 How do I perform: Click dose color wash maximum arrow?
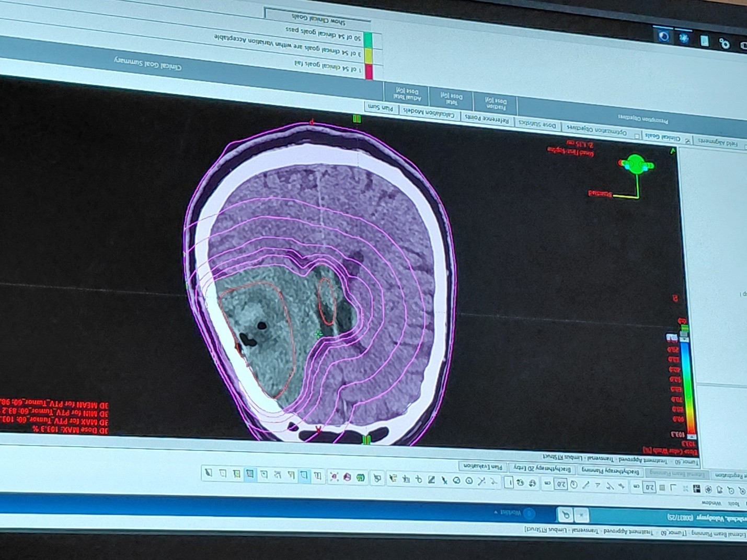tap(691, 436)
